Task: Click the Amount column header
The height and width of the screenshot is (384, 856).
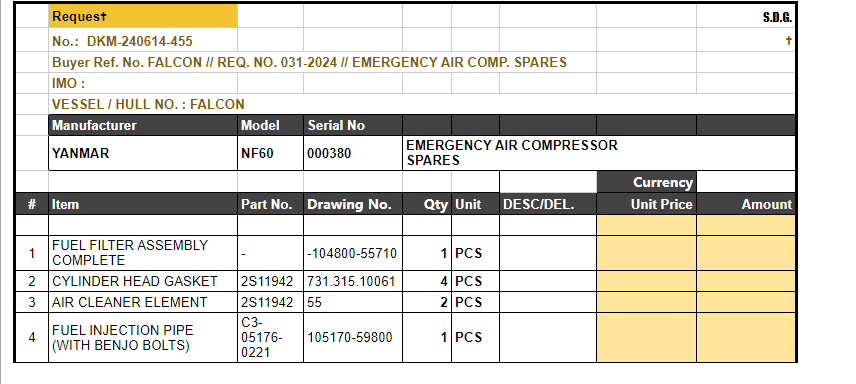Action: (x=746, y=204)
